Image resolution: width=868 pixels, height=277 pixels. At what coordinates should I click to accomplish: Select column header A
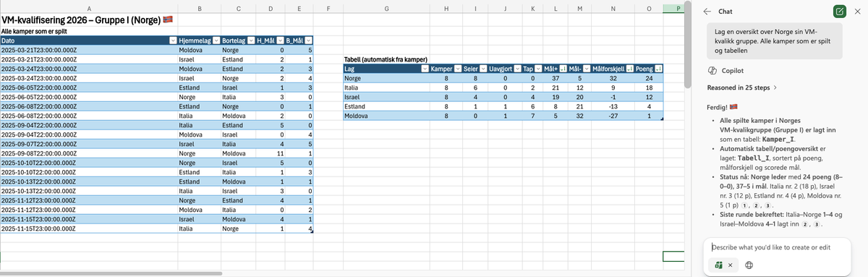click(x=89, y=8)
